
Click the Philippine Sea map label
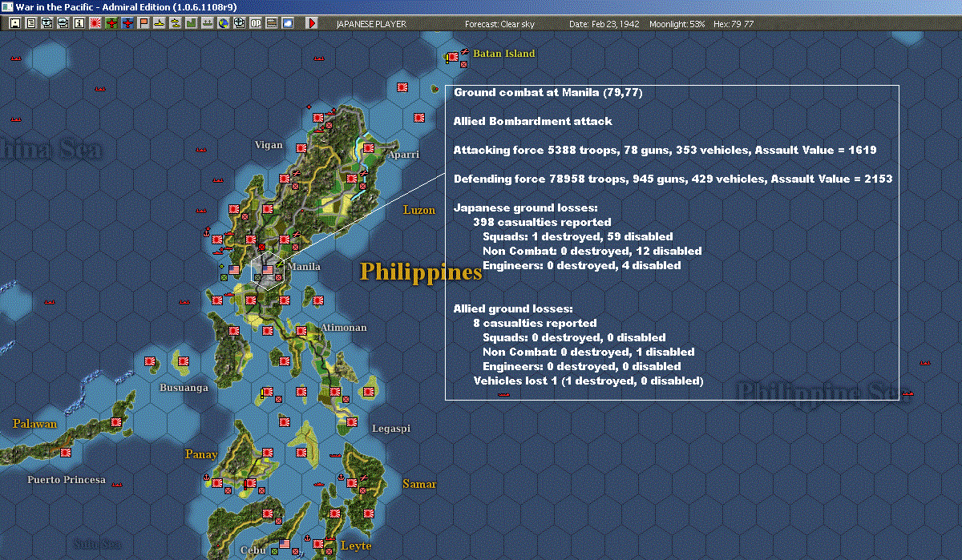coord(822,392)
